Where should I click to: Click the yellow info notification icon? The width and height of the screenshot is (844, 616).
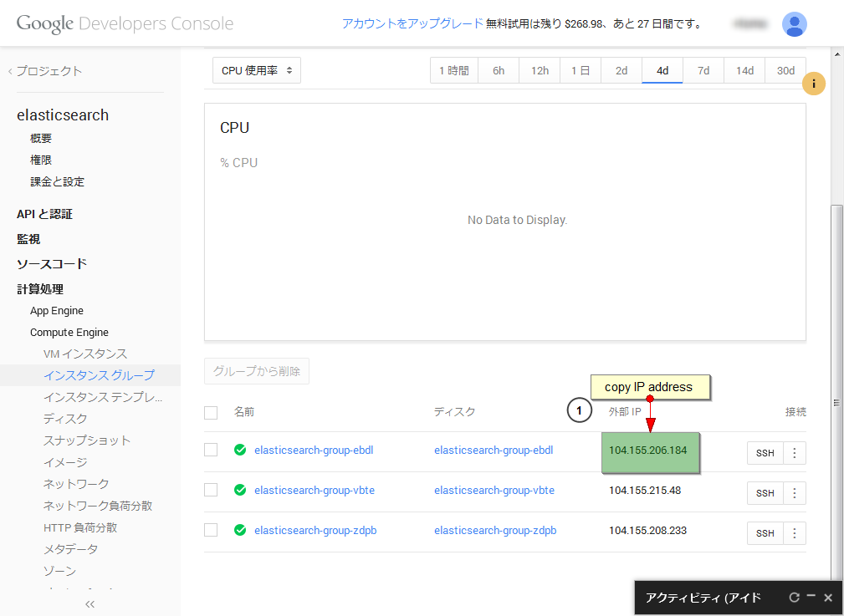click(x=813, y=84)
